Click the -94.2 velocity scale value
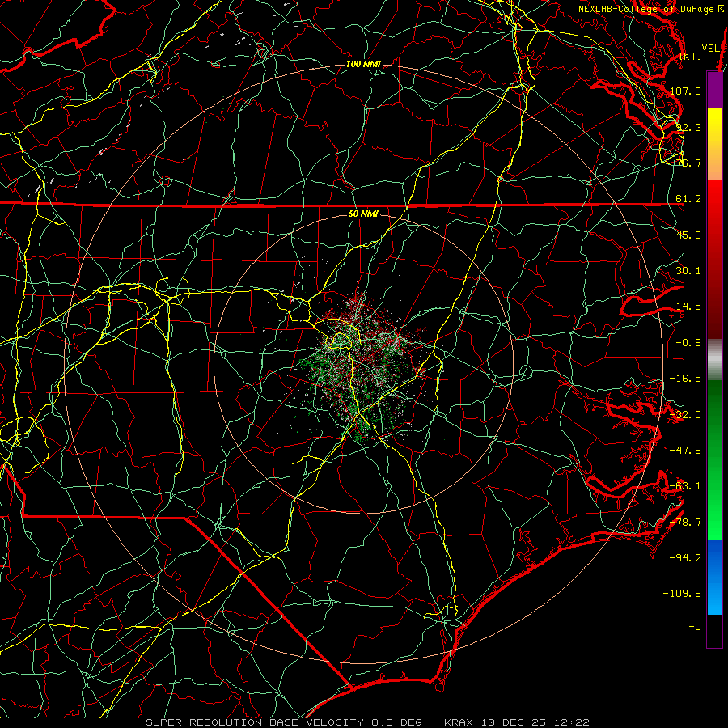This screenshot has height=728, width=728. 685,558
